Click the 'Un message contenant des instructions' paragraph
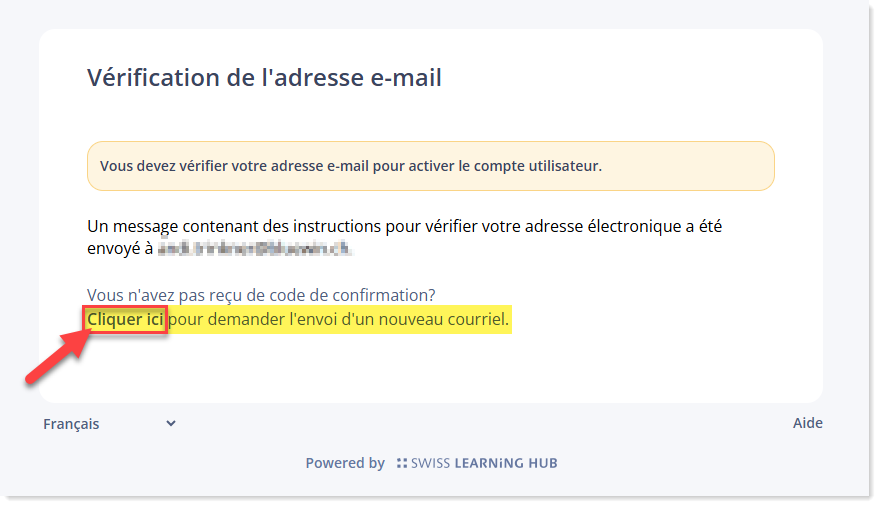This screenshot has height=506, width=879. [x=404, y=237]
